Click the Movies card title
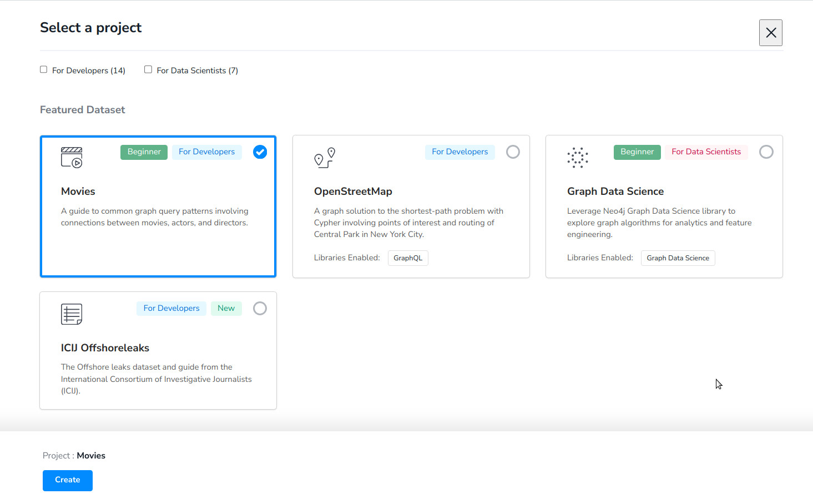The height and width of the screenshot is (504, 813). click(78, 191)
